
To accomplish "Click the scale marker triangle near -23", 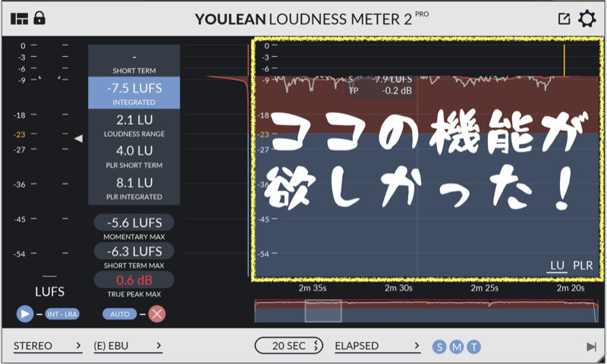I will 79,138.
